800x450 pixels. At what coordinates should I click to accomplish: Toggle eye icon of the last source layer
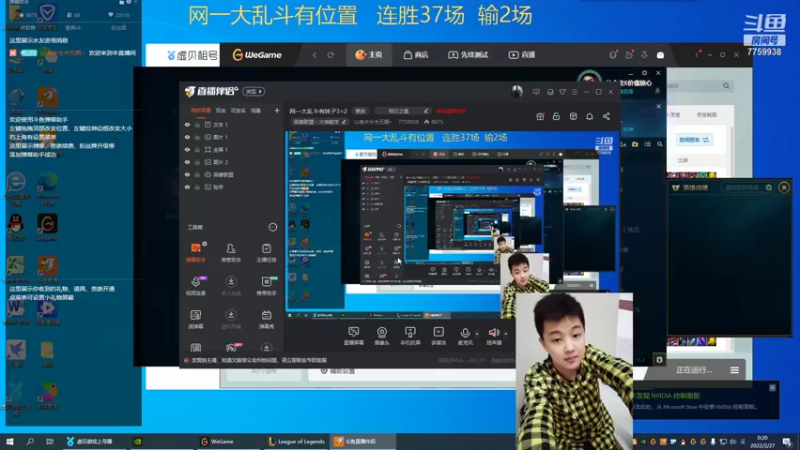(187, 187)
